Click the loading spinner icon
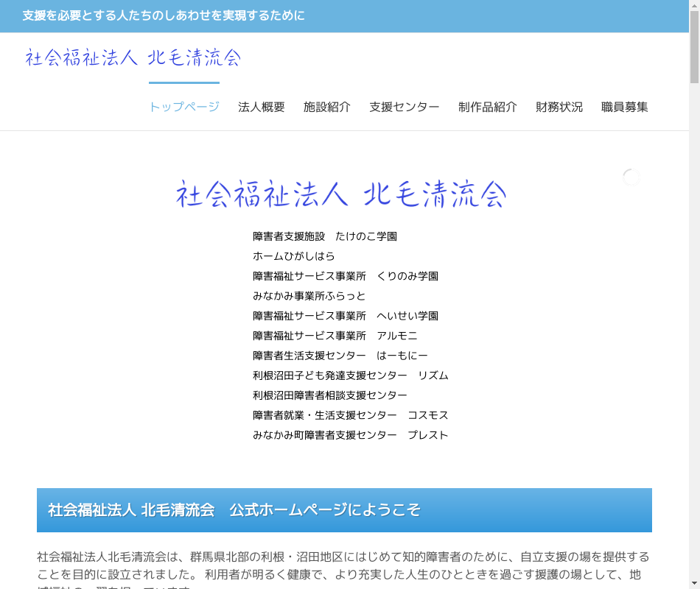The width and height of the screenshot is (700, 589). [x=631, y=177]
